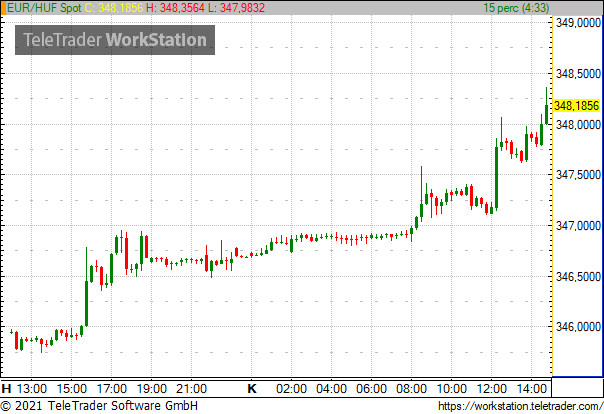Select the high value H: 348,3564
Viewport: 604px width, 414px height.
coord(175,8)
